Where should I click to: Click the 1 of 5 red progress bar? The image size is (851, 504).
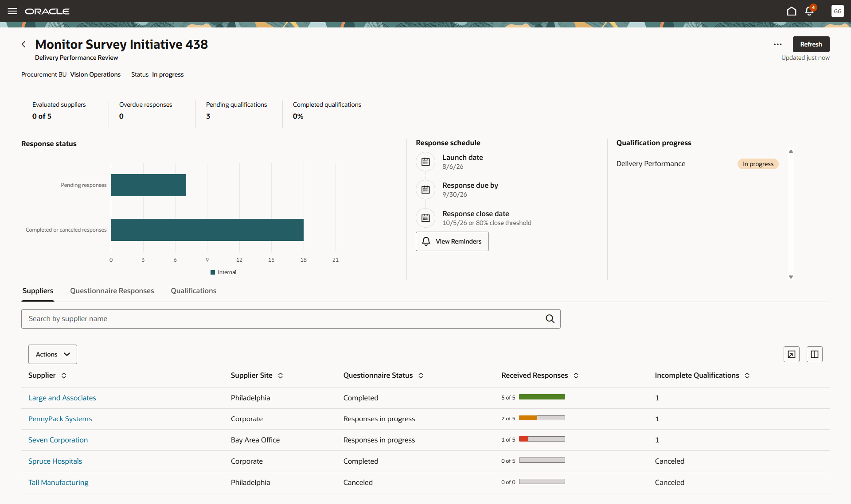pyautogui.click(x=542, y=439)
